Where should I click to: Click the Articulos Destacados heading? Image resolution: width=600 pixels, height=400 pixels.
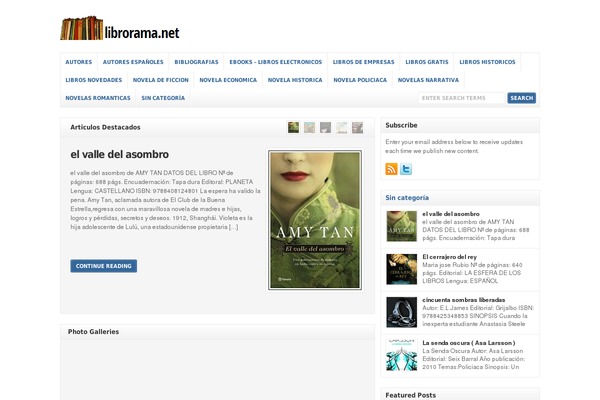point(105,127)
